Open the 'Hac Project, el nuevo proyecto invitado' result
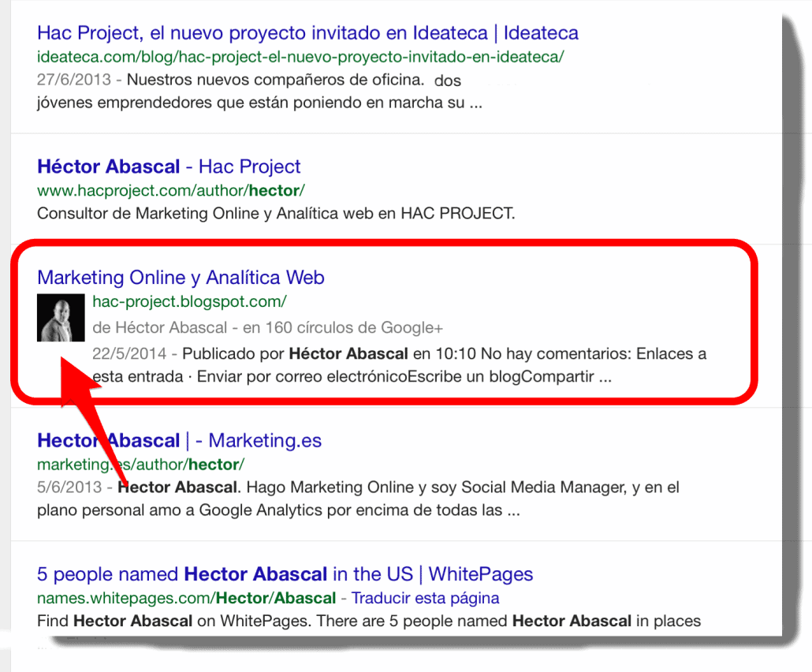Viewport: 812px width, 672px height. [x=307, y=33]
